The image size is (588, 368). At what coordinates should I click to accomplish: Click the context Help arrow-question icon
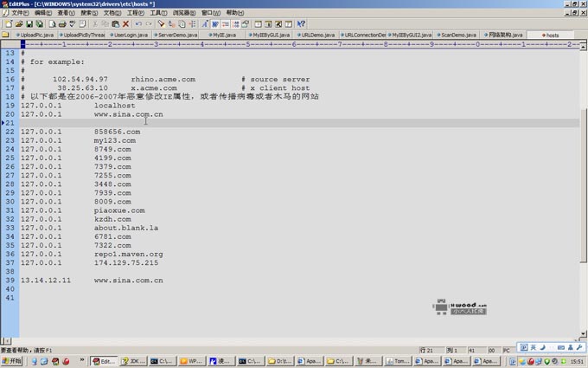(x=301, y=24)
